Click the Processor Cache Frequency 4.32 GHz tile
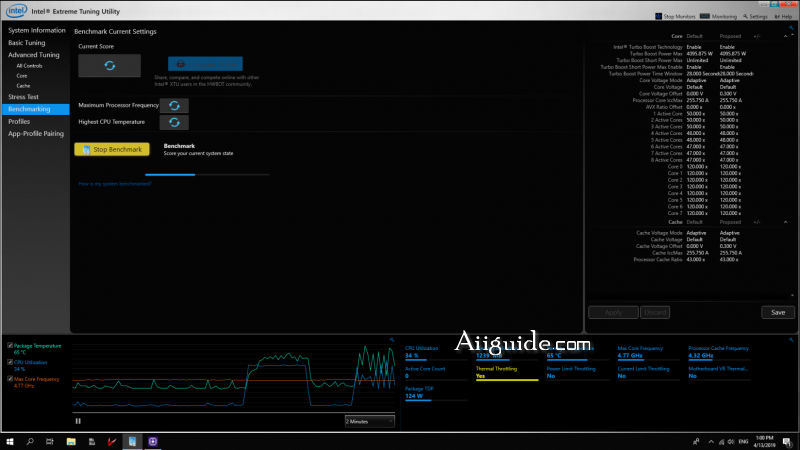This screenshot has height=450, width=800. coord(719,352)
